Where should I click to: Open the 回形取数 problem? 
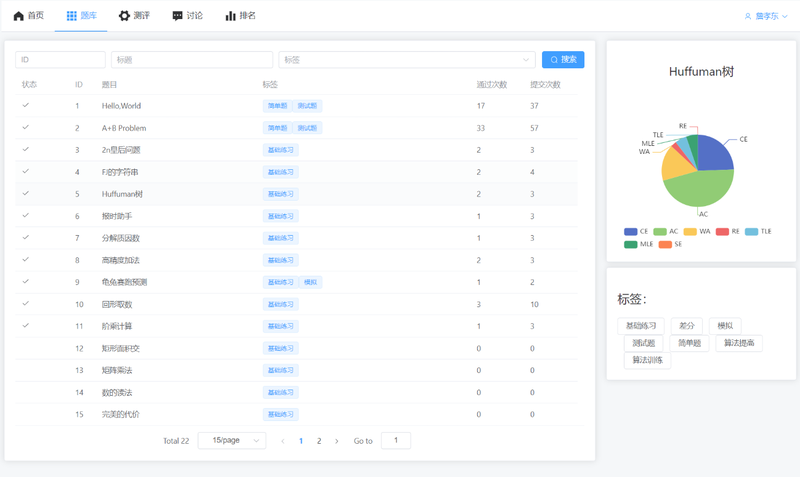pyautogui.click(x=117, y=305)
